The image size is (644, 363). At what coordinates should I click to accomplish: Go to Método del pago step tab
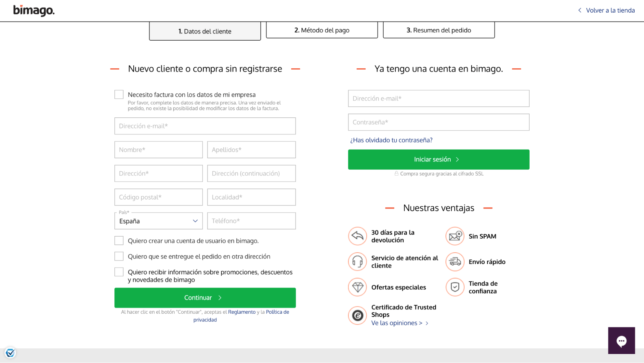tap(322, 30)
